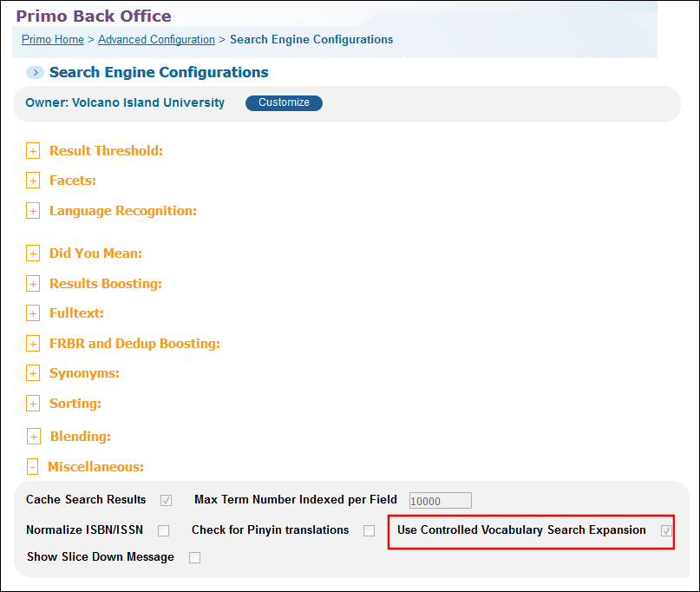Click the Language Recognition section title
700x592 pixels.
(x=123, y=211)
